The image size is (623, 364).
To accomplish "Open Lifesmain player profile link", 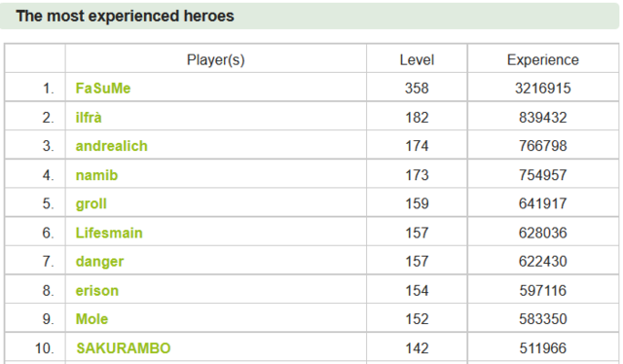I will pos(109,233).
